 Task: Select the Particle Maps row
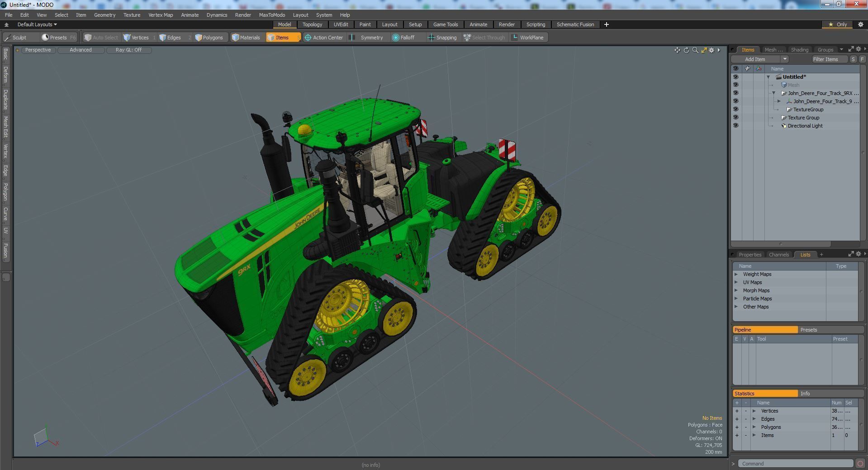(795, 299)
